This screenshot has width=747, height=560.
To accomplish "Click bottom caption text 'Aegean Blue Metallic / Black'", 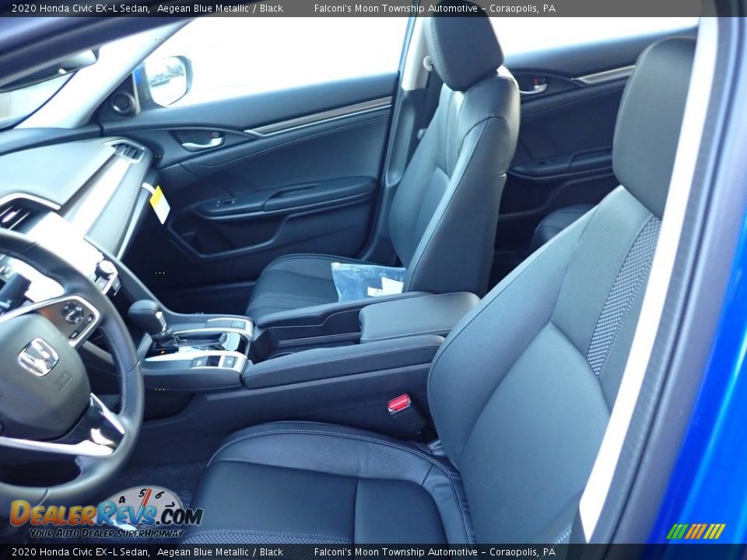I will (220, 552).
